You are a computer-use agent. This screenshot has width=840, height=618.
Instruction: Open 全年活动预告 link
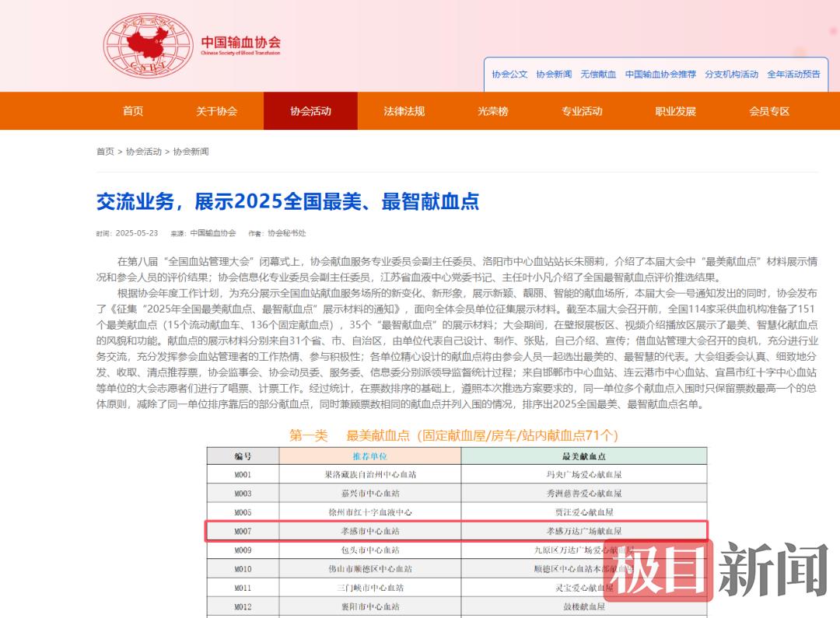coord(793,75)
